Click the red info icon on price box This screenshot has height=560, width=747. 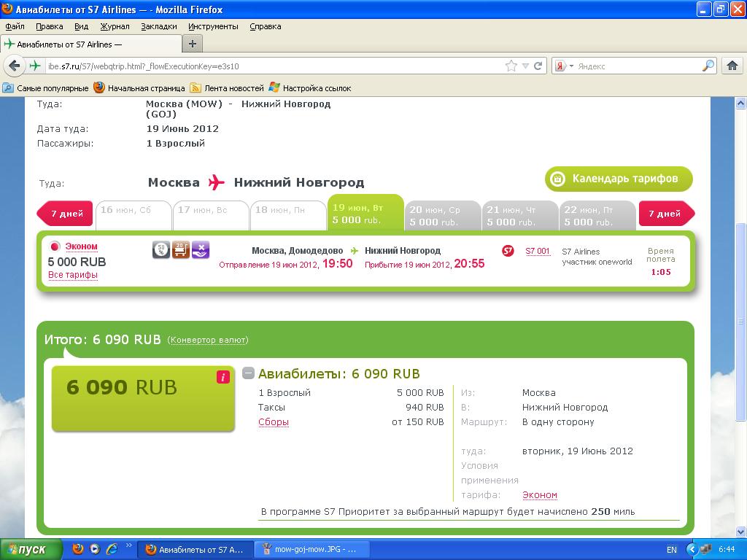click(223, 377)
